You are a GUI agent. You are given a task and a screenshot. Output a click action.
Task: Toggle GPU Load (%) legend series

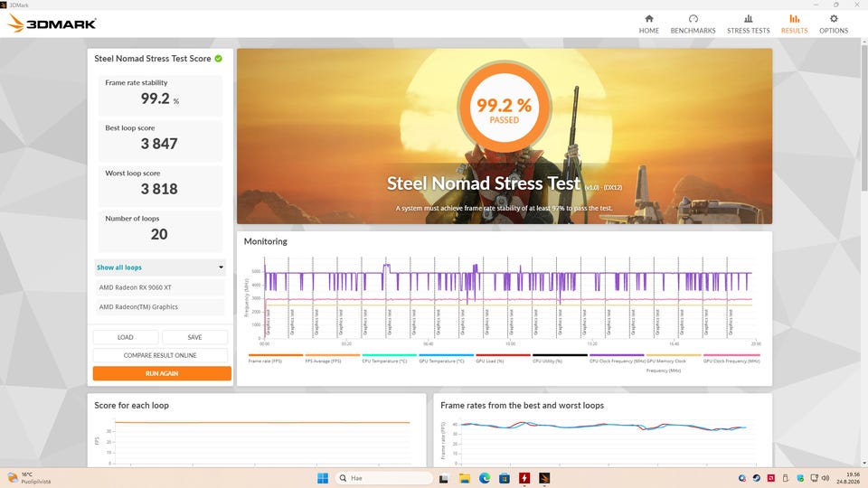point(504,359)
